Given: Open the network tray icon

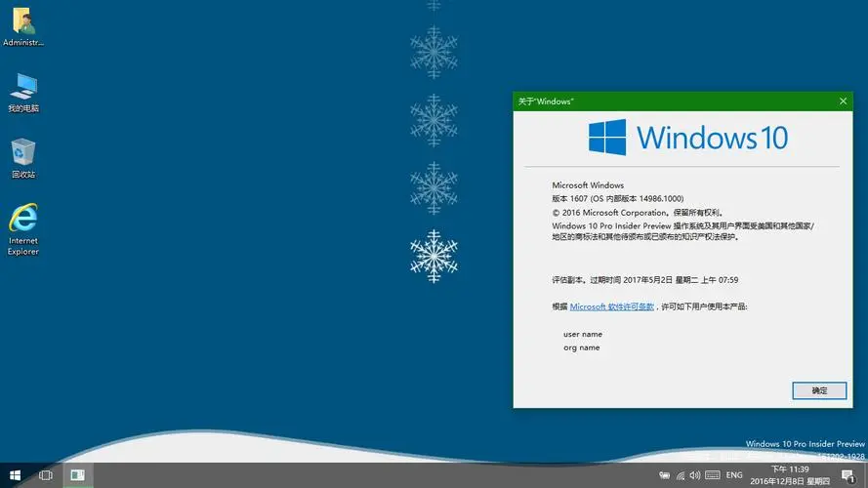Looking at the screenshot, I should [681, 475].
